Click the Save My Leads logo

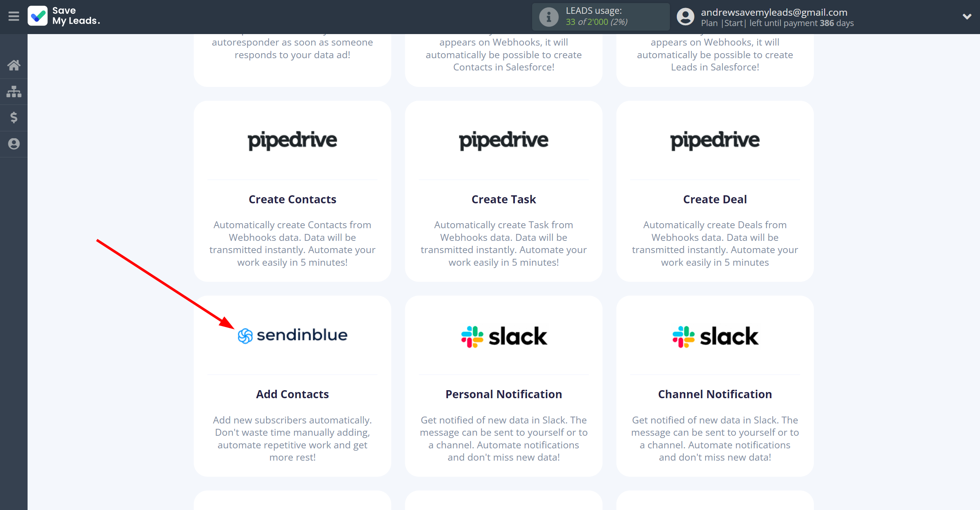click(x=64, y=16)
